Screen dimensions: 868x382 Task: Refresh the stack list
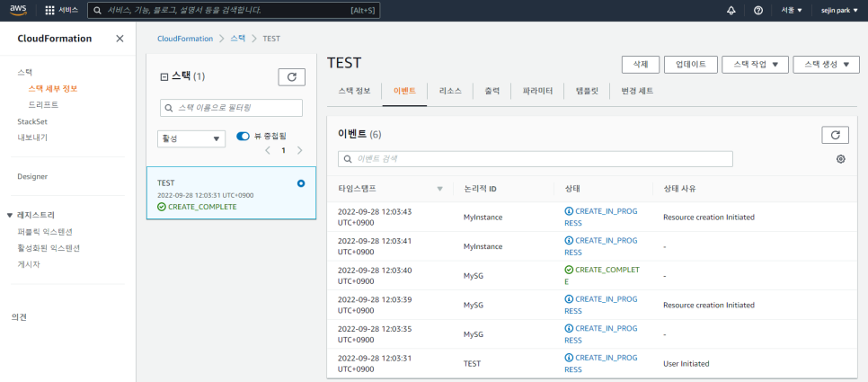click(x=292, y=77)
